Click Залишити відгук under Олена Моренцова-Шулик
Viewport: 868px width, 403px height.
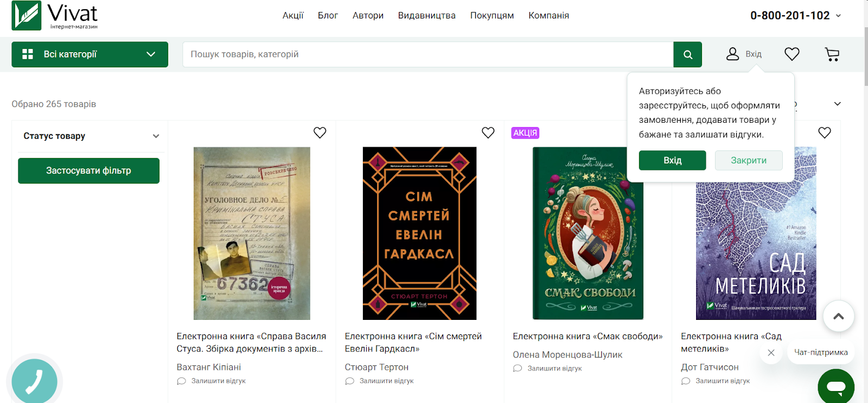click(x=554, y=368)
